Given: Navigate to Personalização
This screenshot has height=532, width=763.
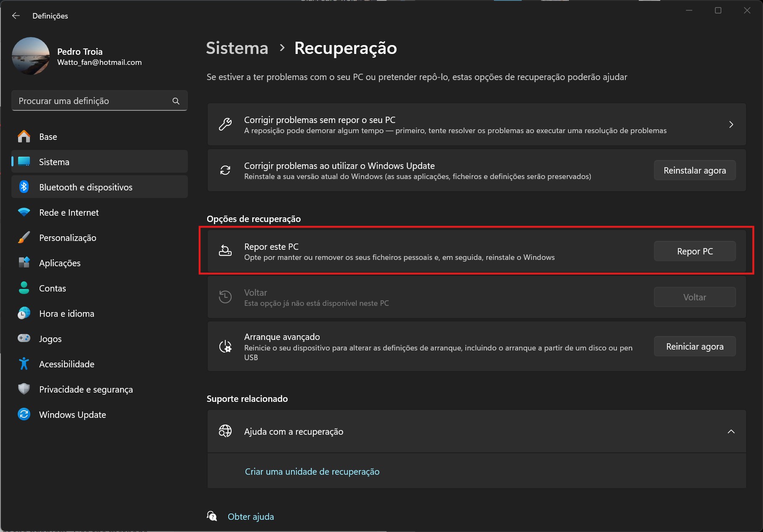Looking at the screenshot, I should click(x=99, y=238).
